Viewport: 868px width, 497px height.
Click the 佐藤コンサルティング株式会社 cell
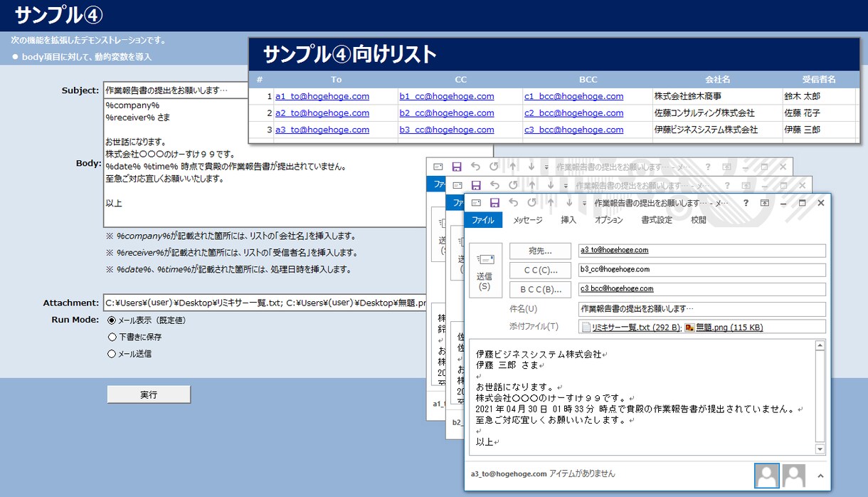click(716, 113)
